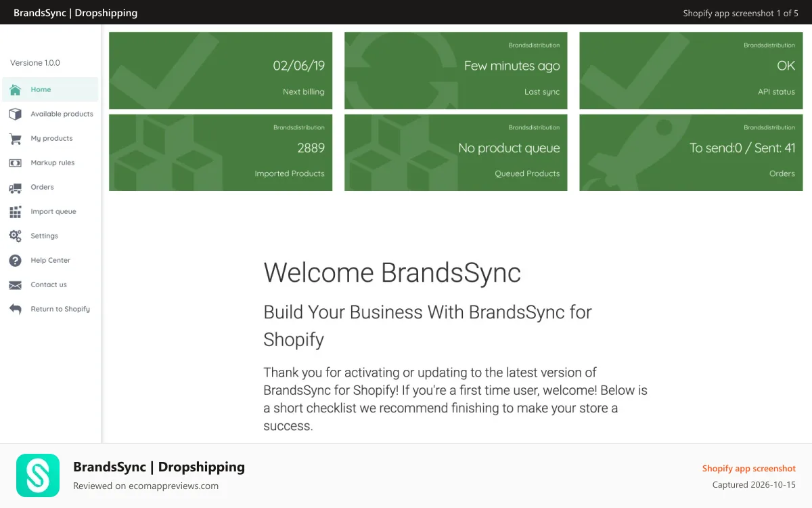The image size is (812, 508).
Task: Click the Import queue grid icon
Action: point(16,212)
